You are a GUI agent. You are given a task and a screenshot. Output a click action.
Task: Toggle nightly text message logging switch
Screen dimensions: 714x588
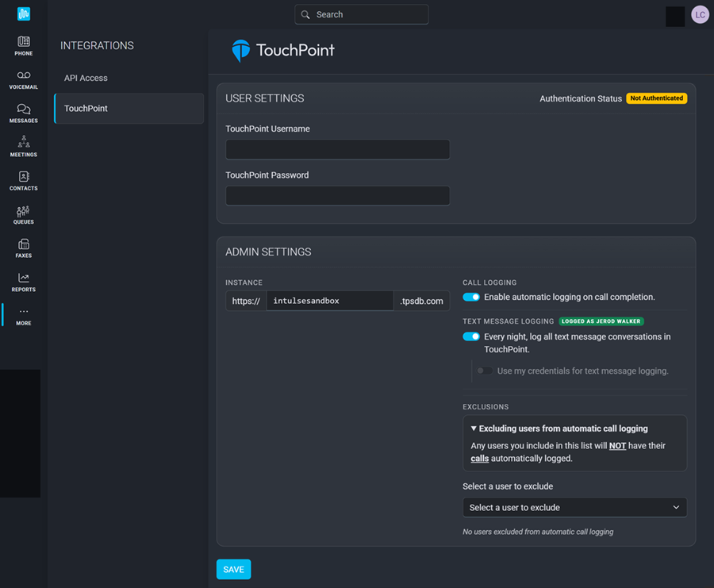(471, 336)
